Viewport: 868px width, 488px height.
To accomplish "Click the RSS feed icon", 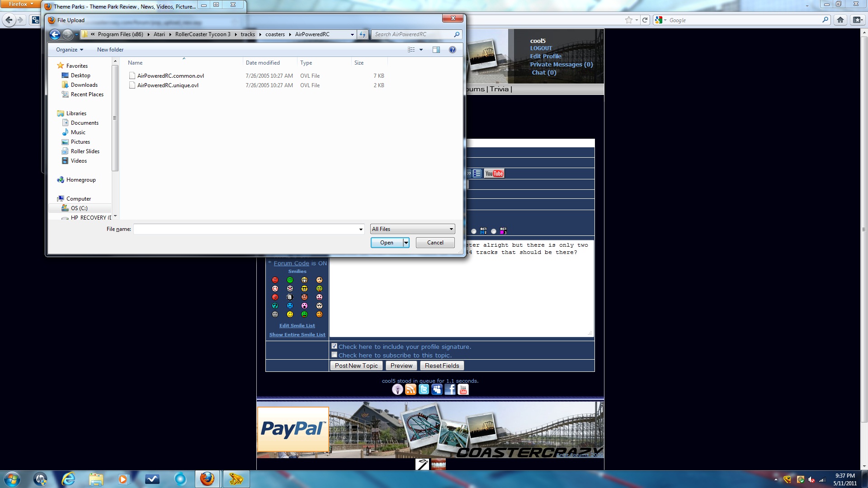I will pyautogui.click(x=410, y=389).
